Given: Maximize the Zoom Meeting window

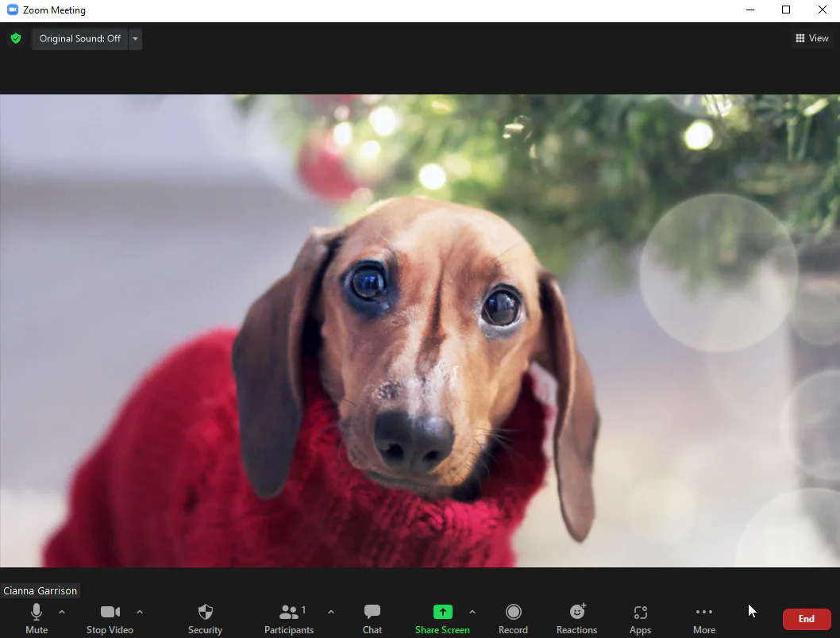Looking at the screenshot, I should pyautogui.click(x=786, y=10).
